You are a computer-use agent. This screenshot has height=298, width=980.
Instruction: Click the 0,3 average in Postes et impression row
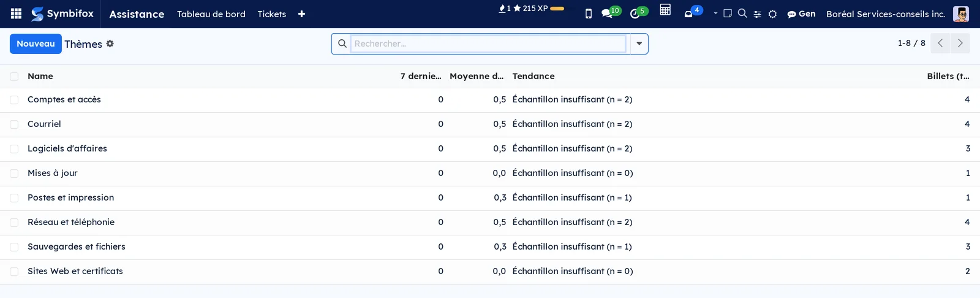tap(500, 197)
